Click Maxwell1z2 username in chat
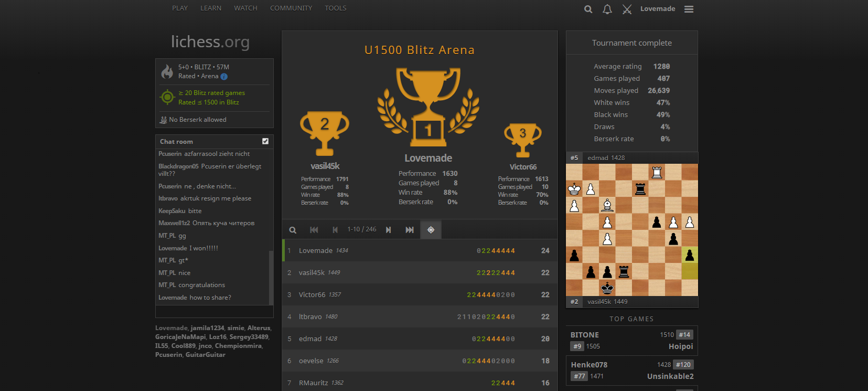The width and height of the screenshot is (868, 391). pyautogui.click(x=174, y=223)
